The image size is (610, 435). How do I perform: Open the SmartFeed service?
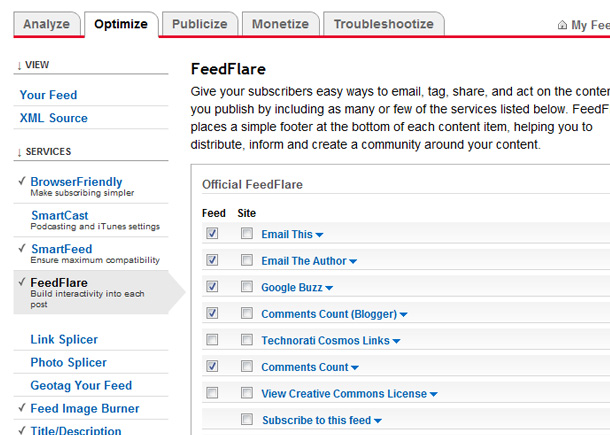(61, 249)
